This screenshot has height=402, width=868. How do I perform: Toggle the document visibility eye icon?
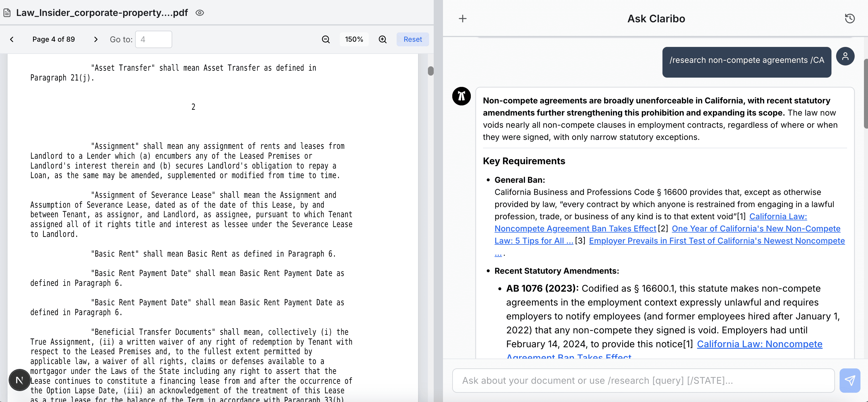[199, 13]
